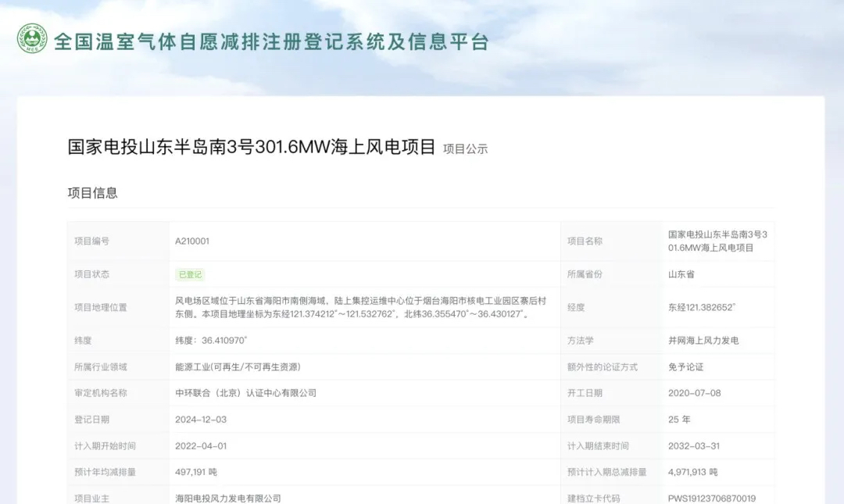Click the 项目业主 field label
844x504 pixels.
91,499
